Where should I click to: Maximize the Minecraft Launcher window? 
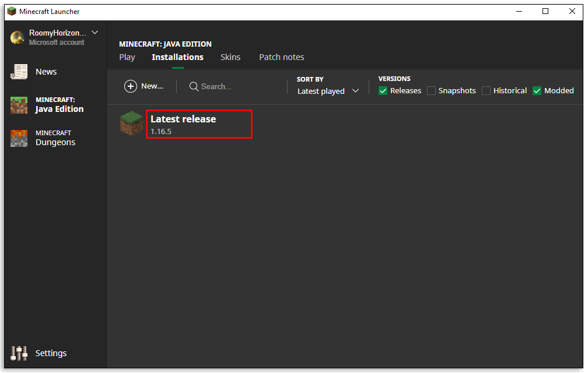point(545,11)
